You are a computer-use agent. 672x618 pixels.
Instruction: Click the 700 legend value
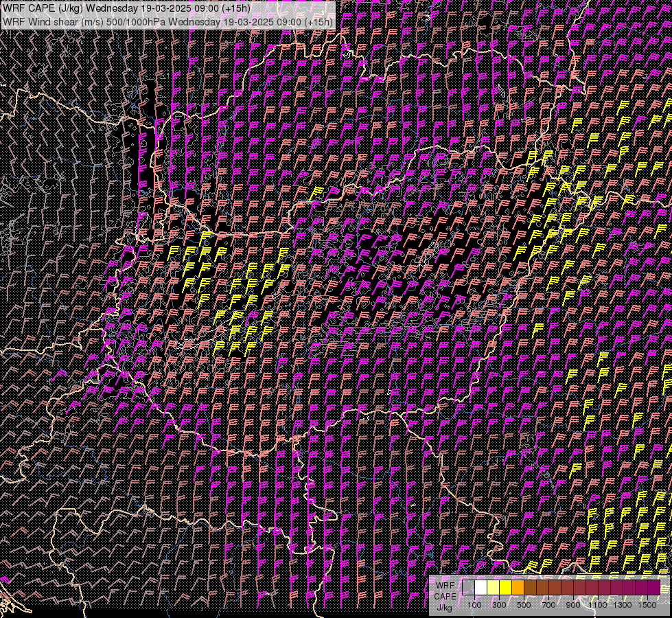(x=548, y=605)
